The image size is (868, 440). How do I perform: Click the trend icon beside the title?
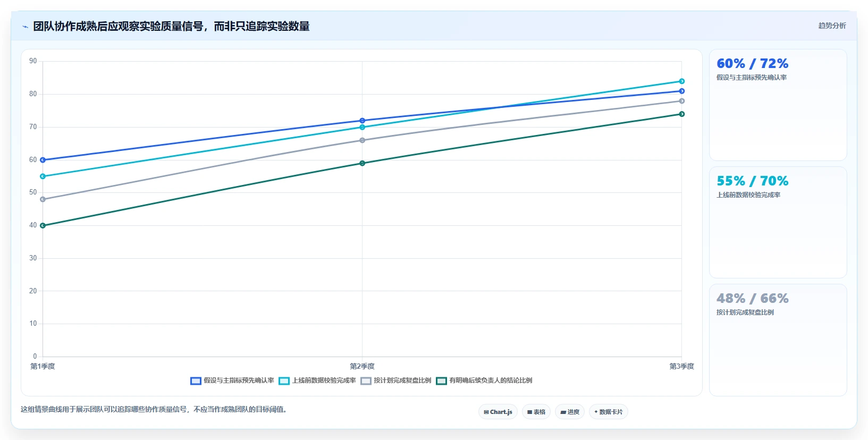point(25,27)
